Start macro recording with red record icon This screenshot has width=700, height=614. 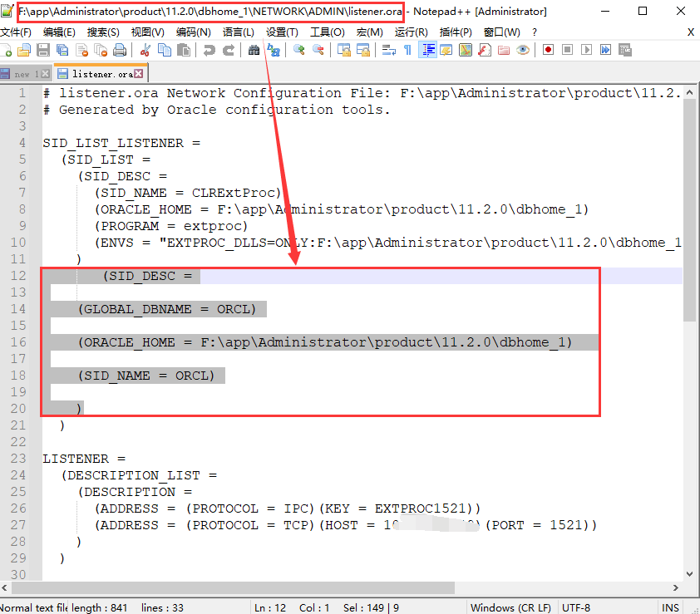(x=550, y=50)
